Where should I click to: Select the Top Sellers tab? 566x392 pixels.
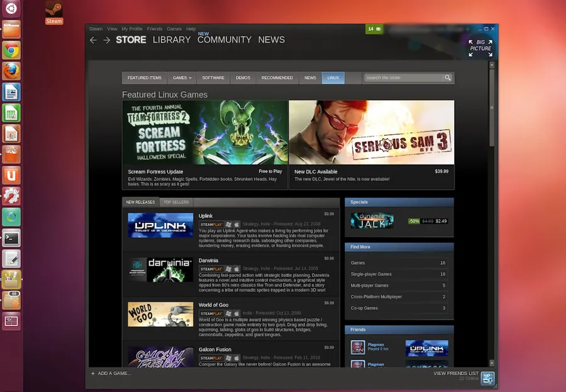click(176, 202)
